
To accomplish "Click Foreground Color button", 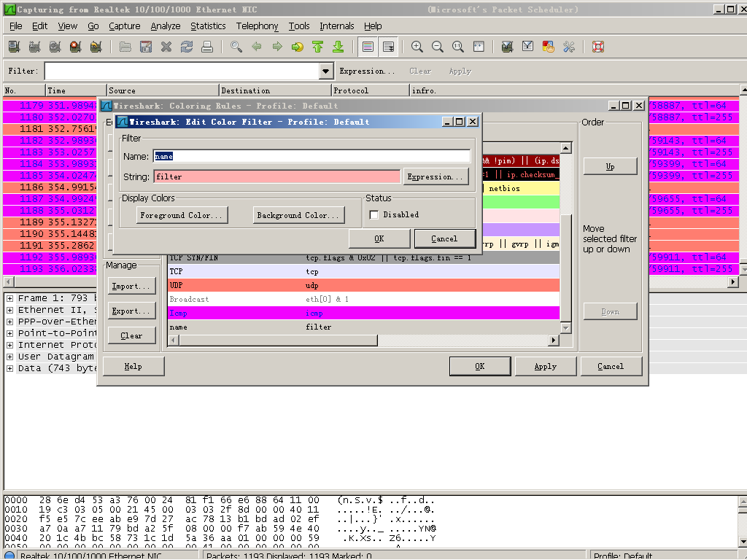I will 182,215.
